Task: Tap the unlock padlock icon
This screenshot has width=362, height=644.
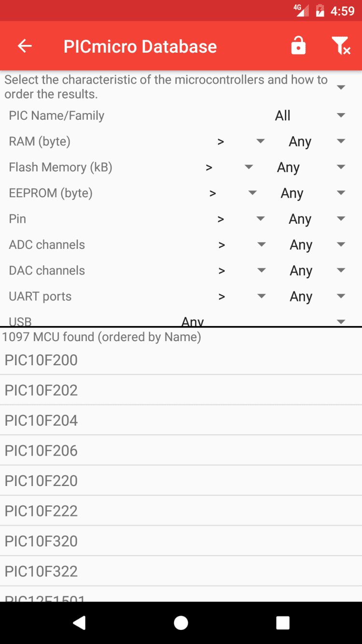Action: click(x=298, y=46)
